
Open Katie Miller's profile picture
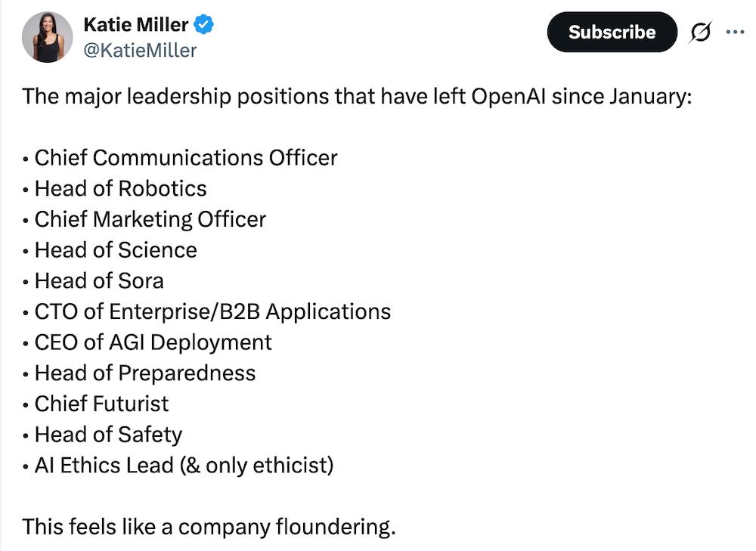coord(47,37)
